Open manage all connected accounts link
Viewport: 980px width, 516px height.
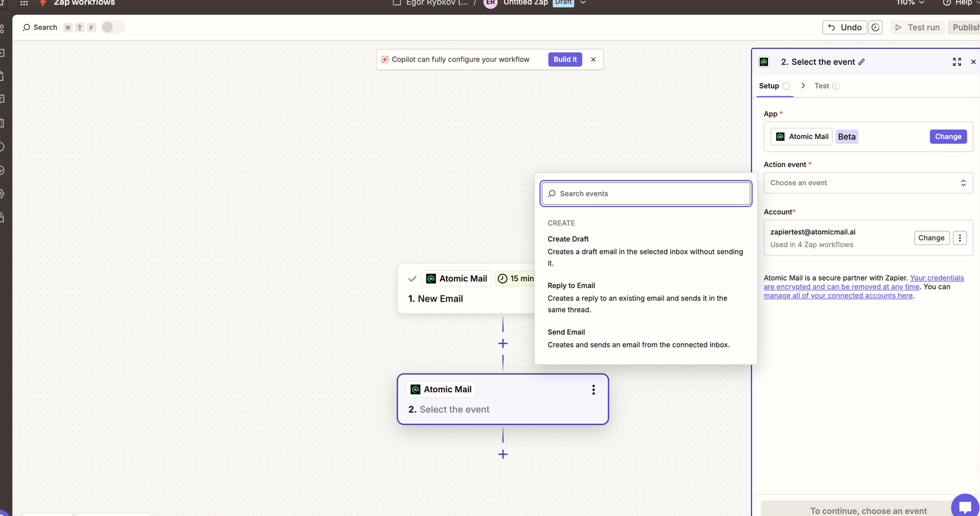coord(838,295)
